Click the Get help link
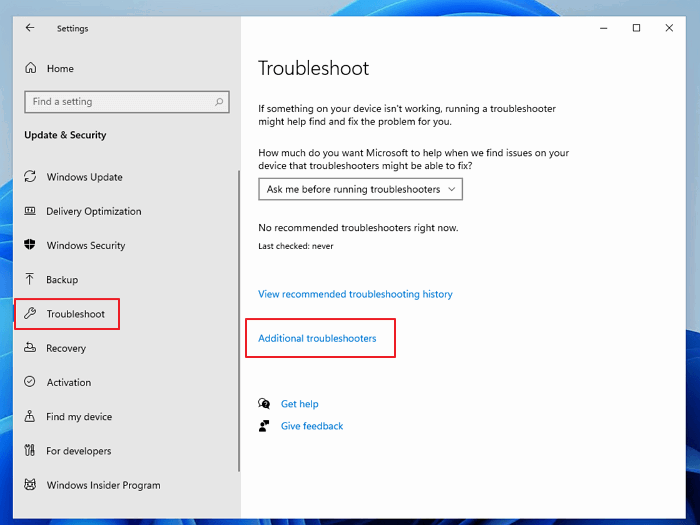Screen dimensions: 700x525 299,404
